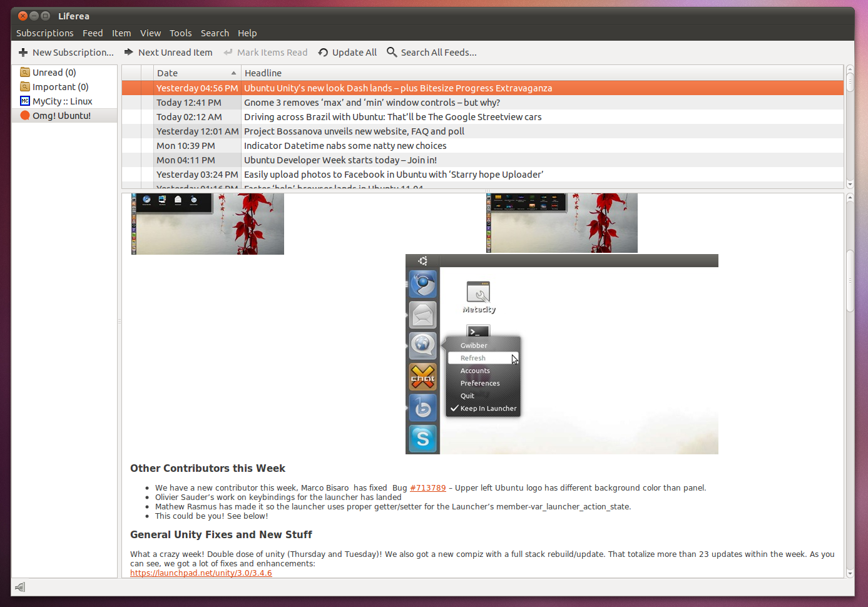The image size is (868, 607).
Task: Select the Omg! Ubuntu! feed
Action: click(x=64, y=116)
